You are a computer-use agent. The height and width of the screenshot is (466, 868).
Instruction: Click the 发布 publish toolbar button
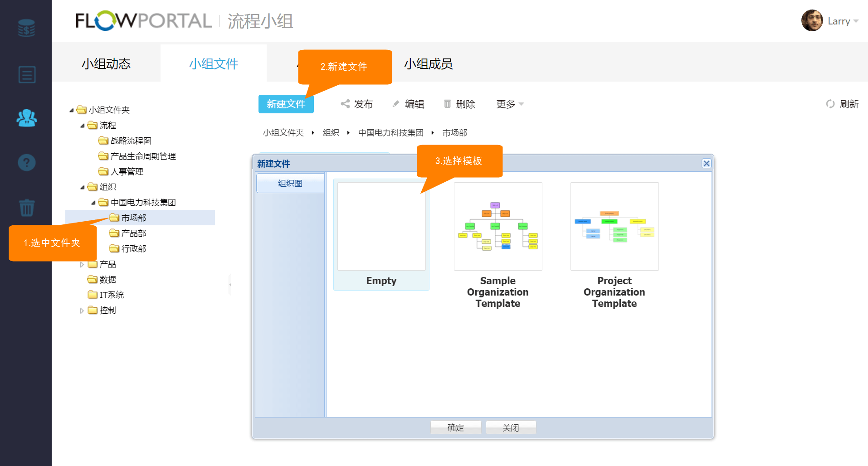coord(357,104)
